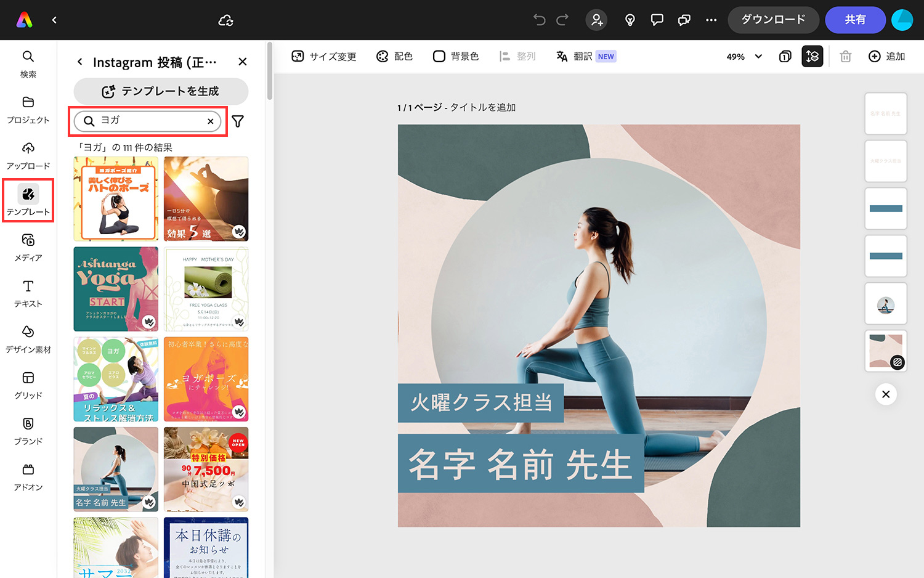The height and width of the screenshot is (578, 924).
Task: Click the 整列 align tool
Action: (517, 56)
